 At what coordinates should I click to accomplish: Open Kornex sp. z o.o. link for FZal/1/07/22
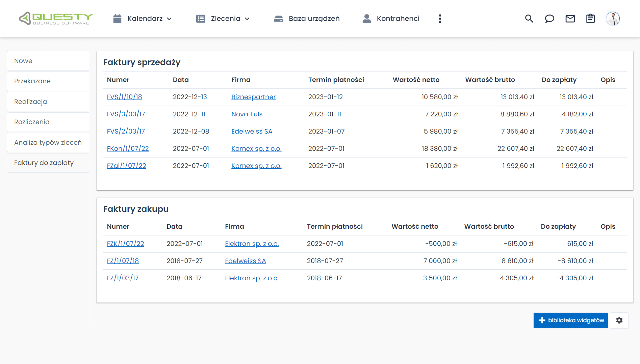click(256, 166)
